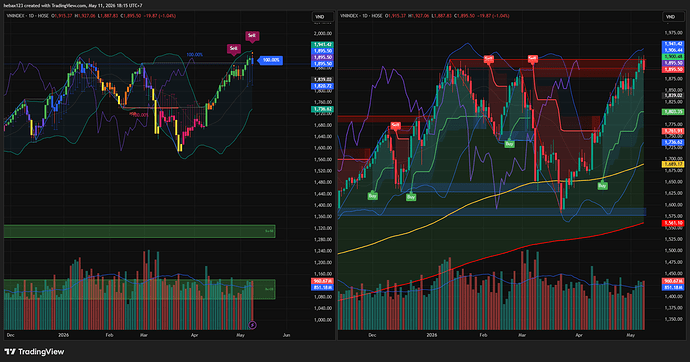This screenshot has width=690, height=362.
Task: Click the yellow 1,689.17 price label on the right chart
Action: 673,164
